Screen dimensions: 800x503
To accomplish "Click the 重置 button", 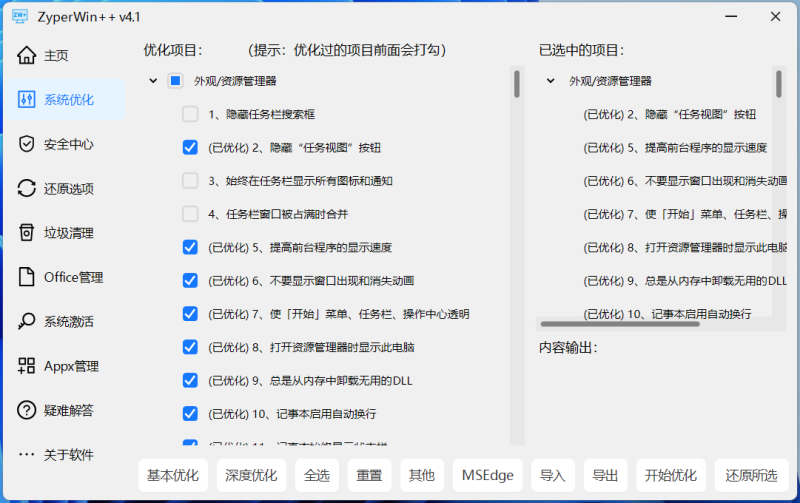I will tap(369, 475).
